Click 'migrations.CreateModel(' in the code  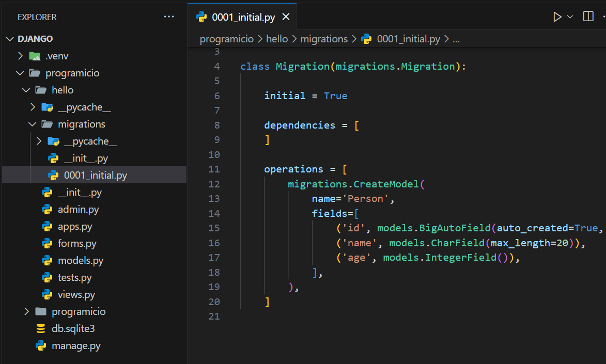[356, 184]
